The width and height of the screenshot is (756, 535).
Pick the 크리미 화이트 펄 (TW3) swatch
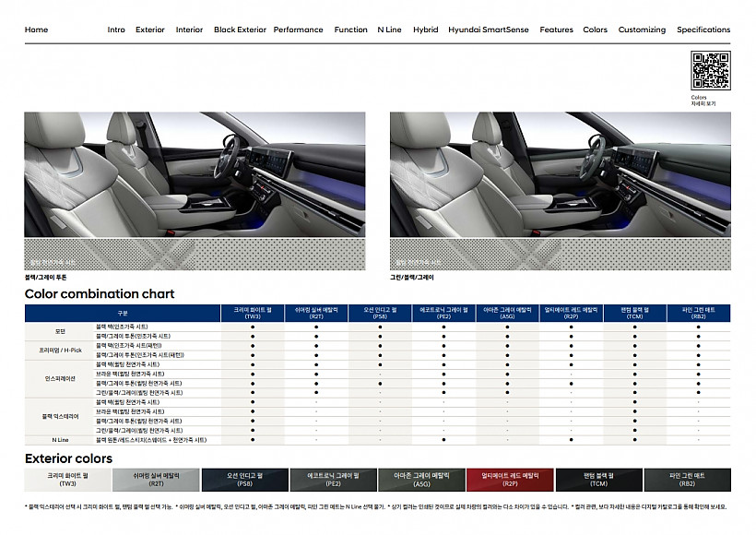(68, 480)
